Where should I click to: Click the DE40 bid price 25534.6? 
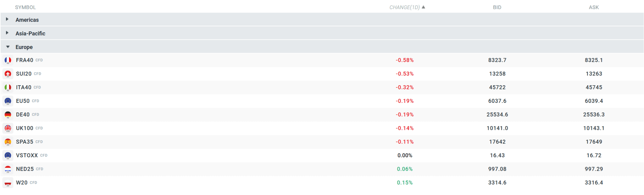497,114
